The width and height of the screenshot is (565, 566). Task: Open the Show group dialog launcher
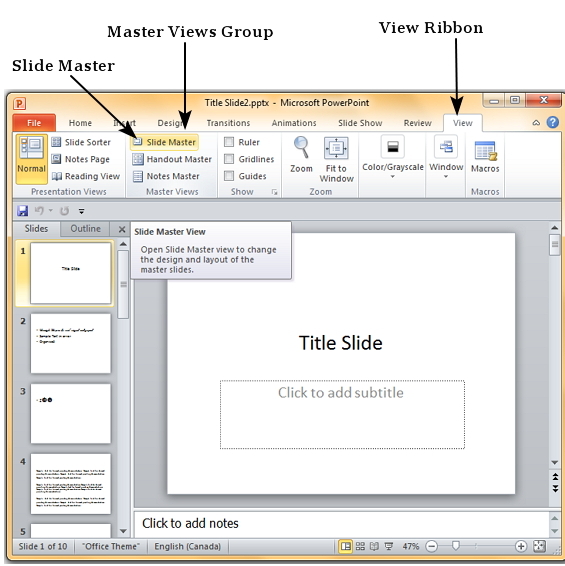click(x=275, y=192)
